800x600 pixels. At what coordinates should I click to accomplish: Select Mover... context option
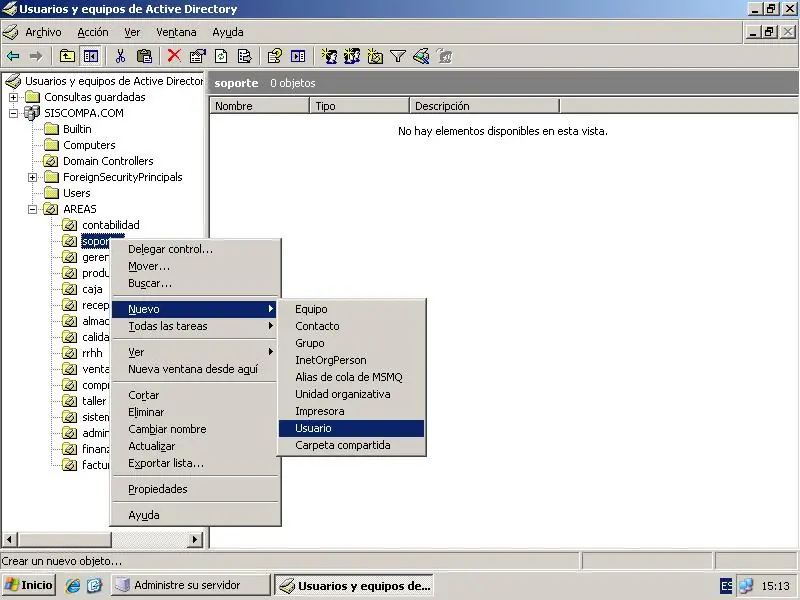point(195,266)
